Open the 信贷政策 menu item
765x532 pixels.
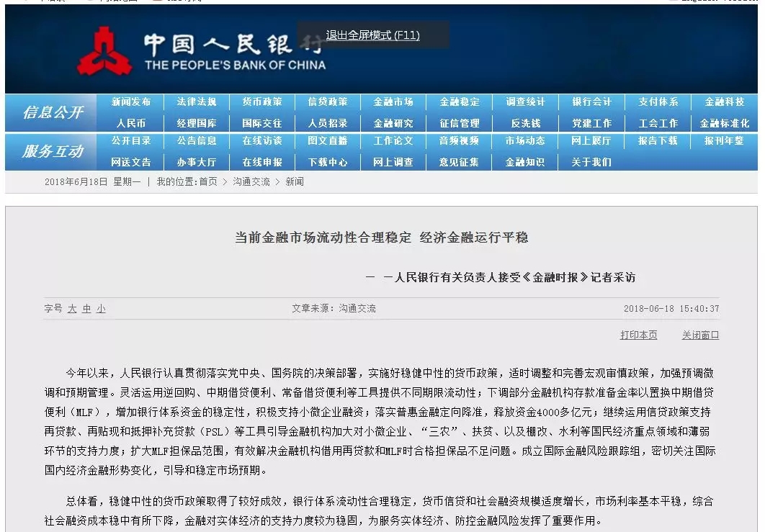[328, 102]
